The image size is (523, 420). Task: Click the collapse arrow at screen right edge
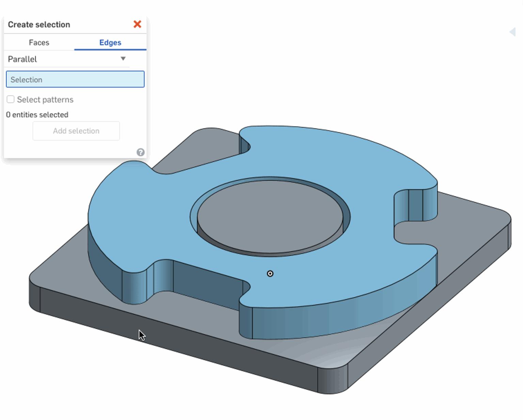click(513, 32)
